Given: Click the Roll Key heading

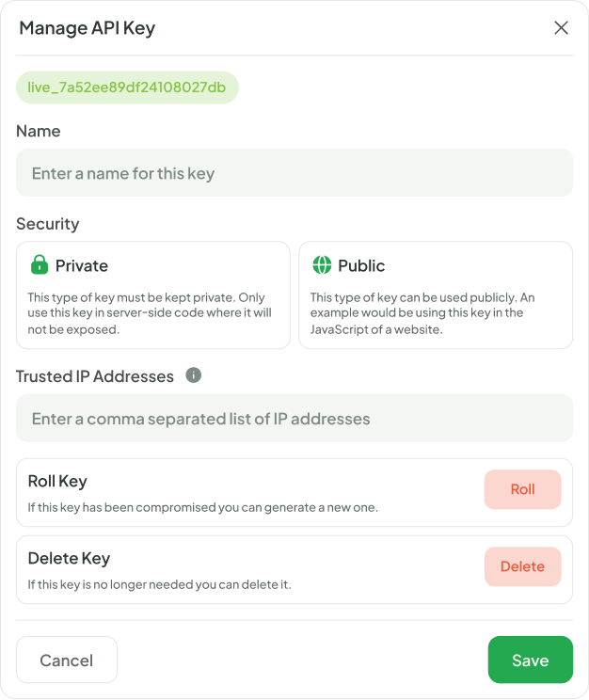Looking at the screenshot, I should (x=57, y=481).
